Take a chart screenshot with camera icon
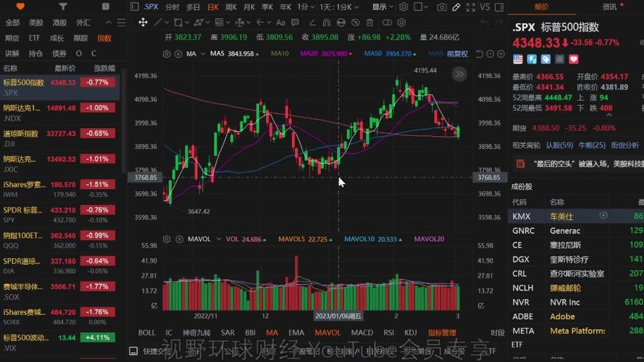Screen dimensions: 644x362 (441, 7)
